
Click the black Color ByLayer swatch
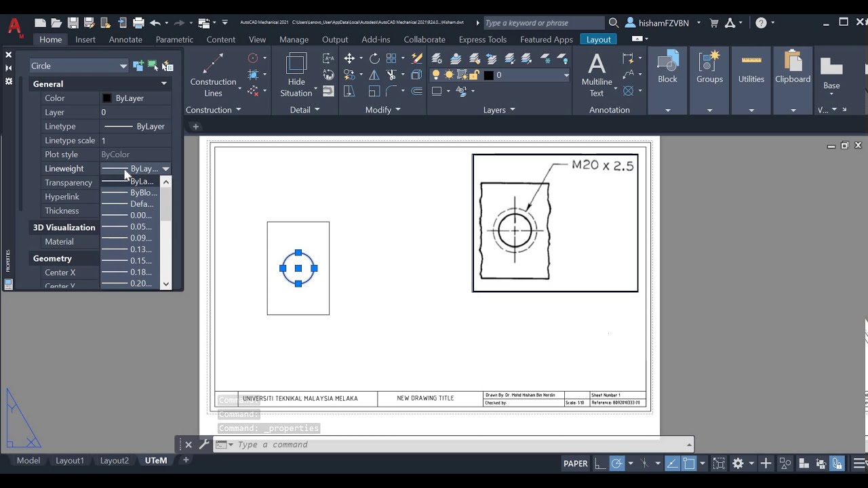pyautogui.click(x=106, y=98)
